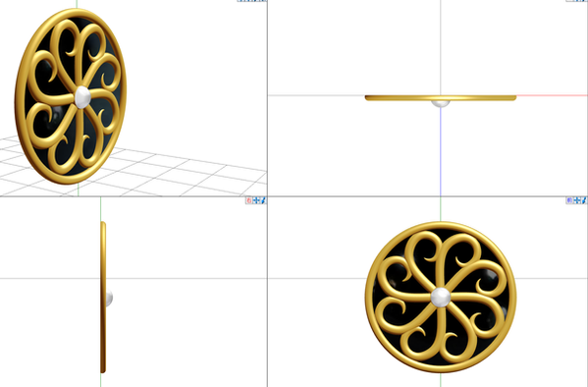Select pan arrows icon in side viewport

coord(256,200)
